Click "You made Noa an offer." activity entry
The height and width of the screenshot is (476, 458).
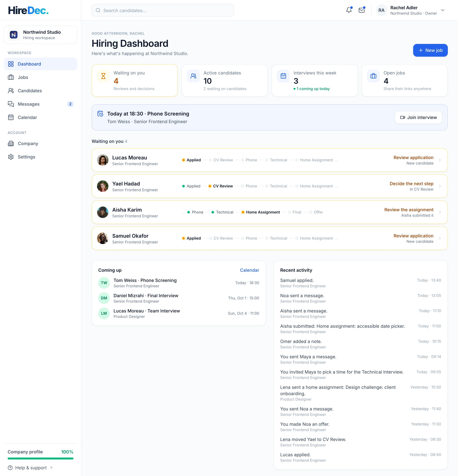[x=360, y=427]
